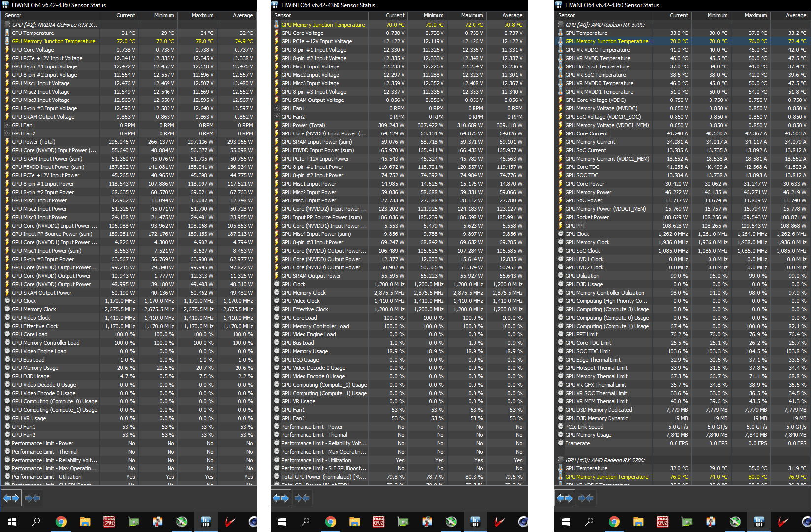812x532 pixels.
Task: Shrink middle window with inward arrows button
Action: [x=302, y=498]
